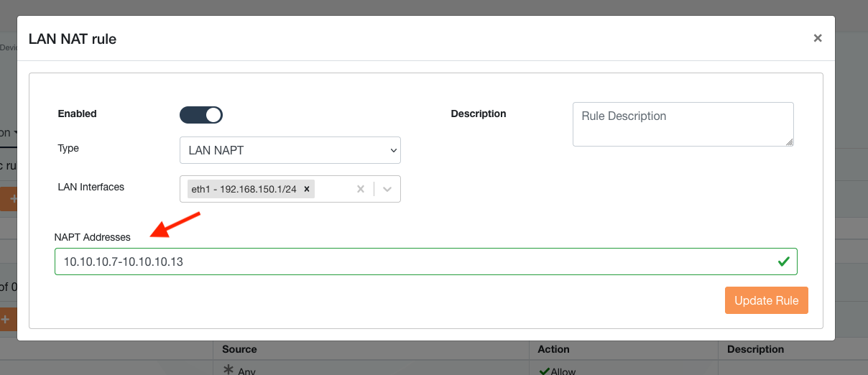Clear all selected LAN Interfaces
Image resolution: width=868 pixels, height=375 pixels.
coord(361,190)
